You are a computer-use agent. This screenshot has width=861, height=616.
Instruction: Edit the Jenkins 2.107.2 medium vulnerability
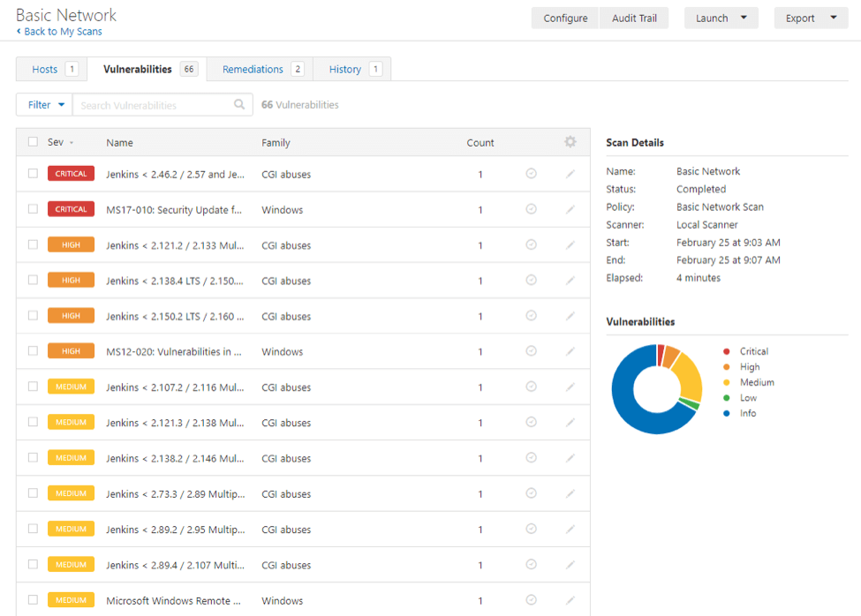(570, 387)
